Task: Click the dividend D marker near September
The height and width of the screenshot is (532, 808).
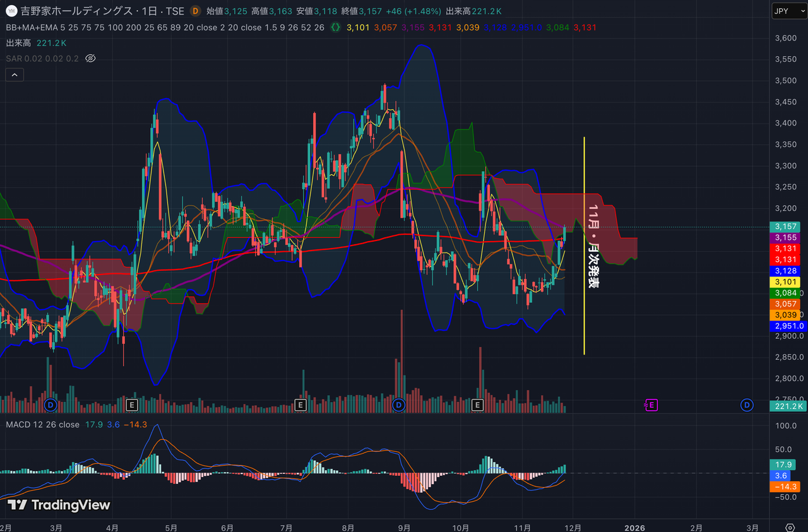Action: (x=398, y=405)
